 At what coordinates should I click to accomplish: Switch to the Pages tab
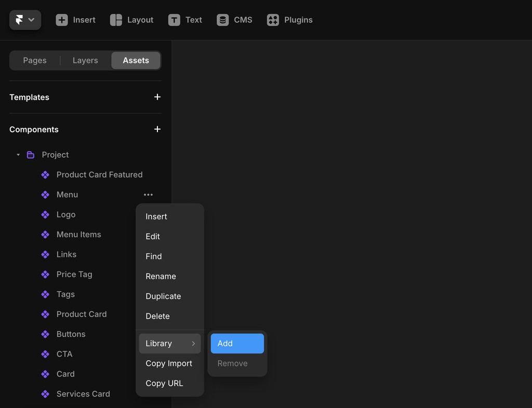[34, 60]
